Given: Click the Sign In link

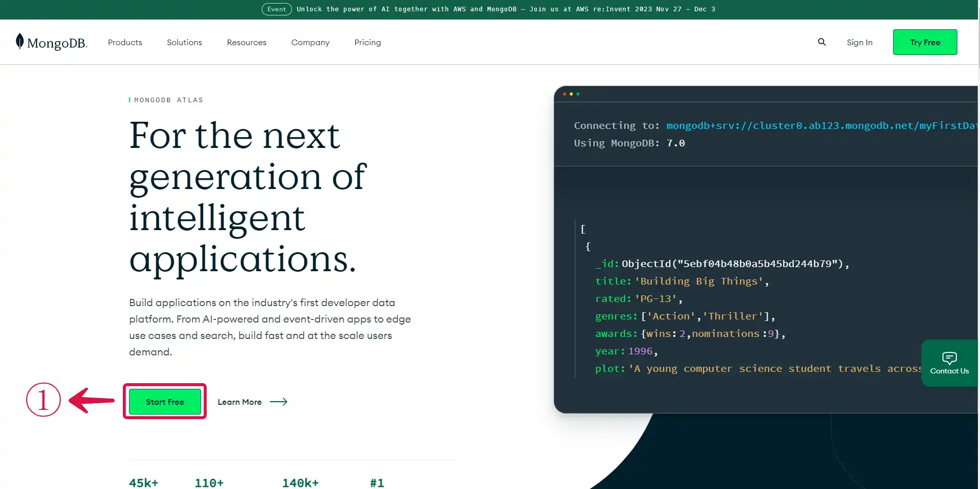Looking at the screenshot, I should coord(860,42).
